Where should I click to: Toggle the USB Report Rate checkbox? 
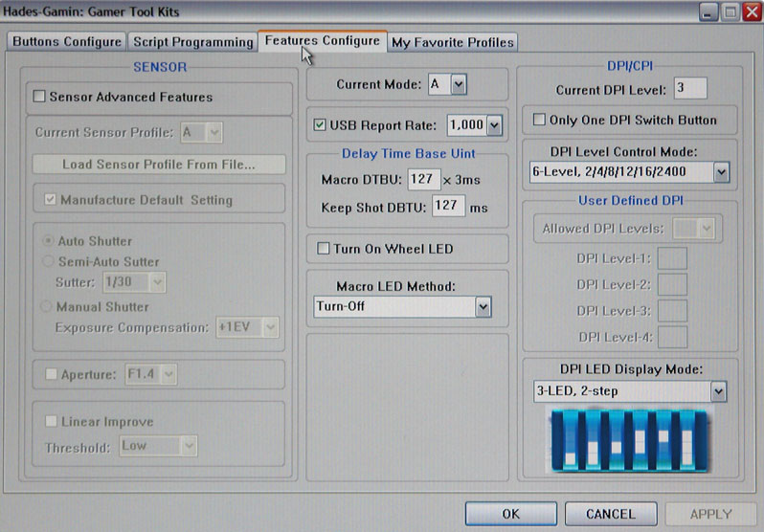click(320, 124)
